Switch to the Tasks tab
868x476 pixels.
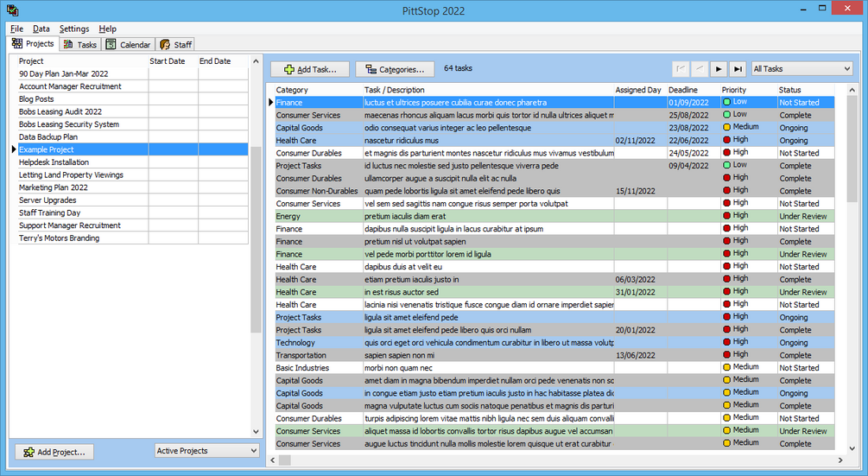point(80,44)
